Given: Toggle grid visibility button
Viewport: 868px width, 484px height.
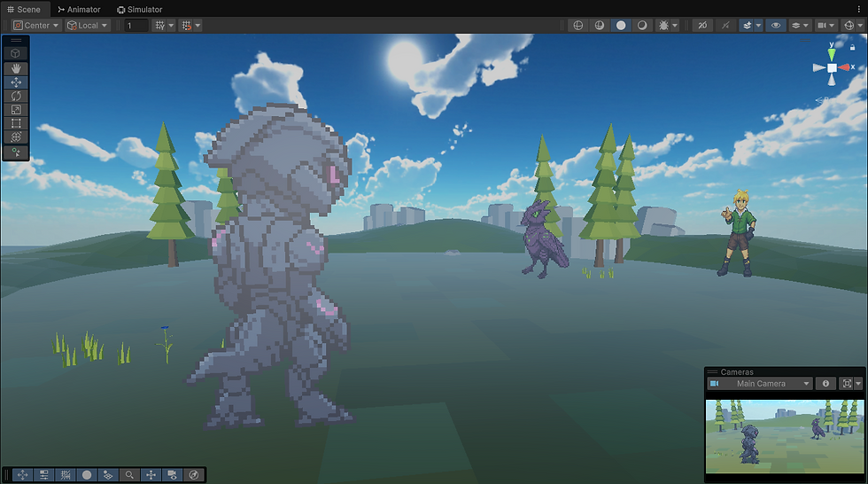Looking at the screenshot, I should pyautogui.click(x=160, y=26).
